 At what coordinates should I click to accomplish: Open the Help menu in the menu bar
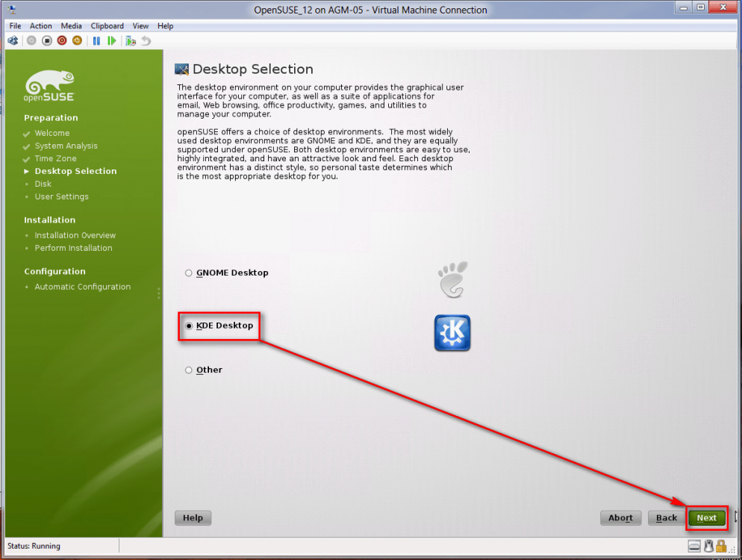165,26
